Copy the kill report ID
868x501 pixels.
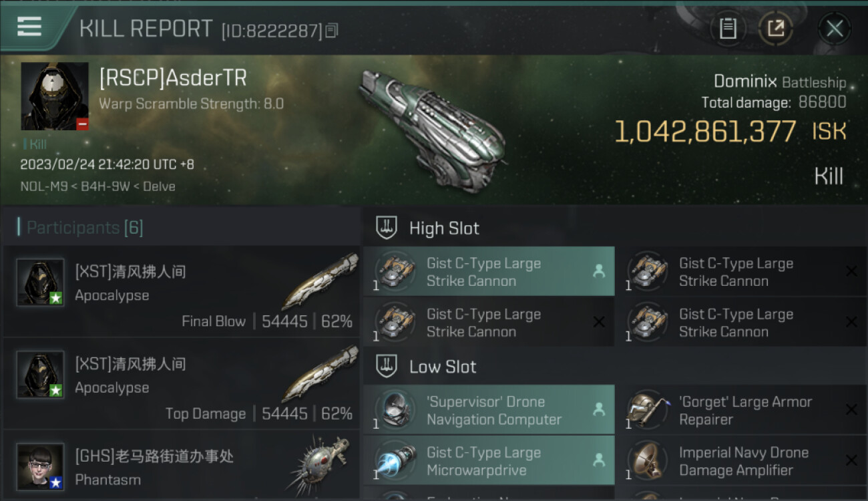point(332,30)
